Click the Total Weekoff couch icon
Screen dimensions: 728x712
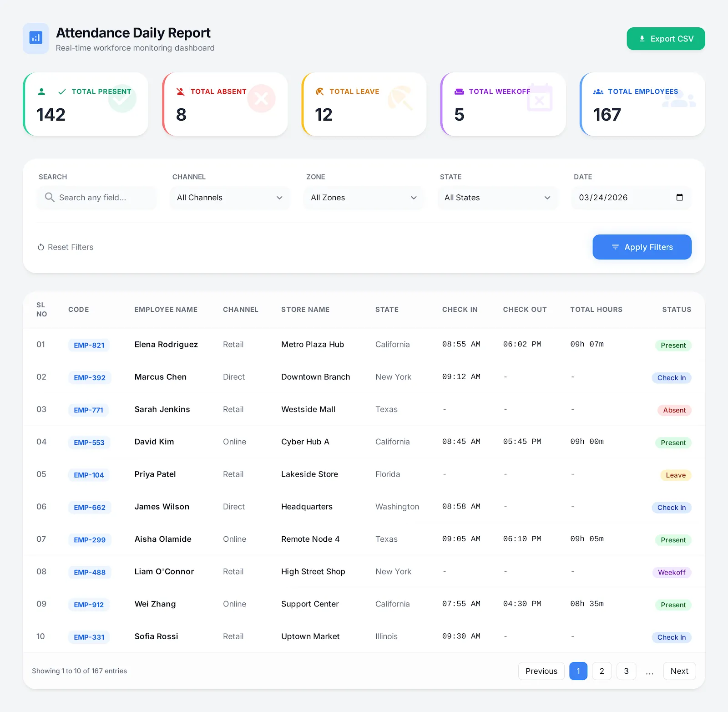[x=459, y=92]
